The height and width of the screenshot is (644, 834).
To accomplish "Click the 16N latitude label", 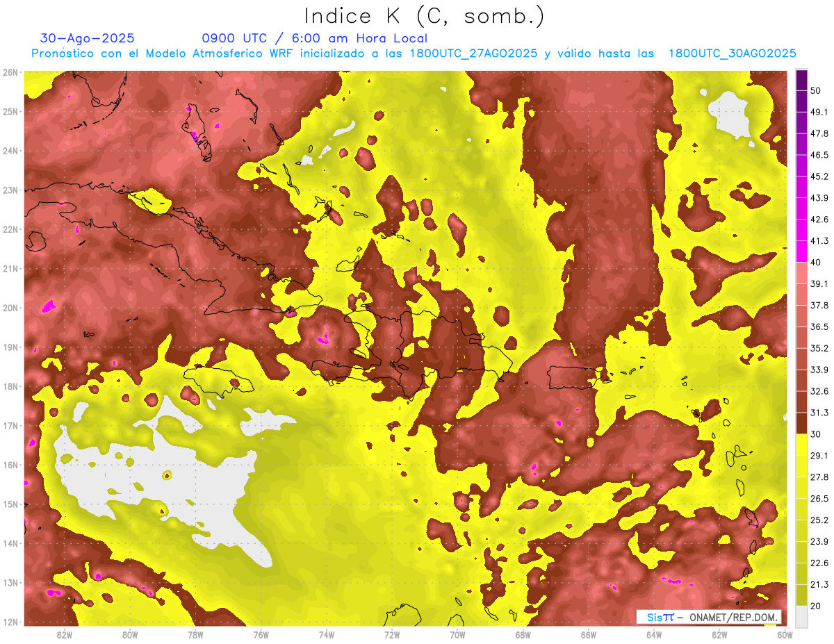I will (10, 465).
